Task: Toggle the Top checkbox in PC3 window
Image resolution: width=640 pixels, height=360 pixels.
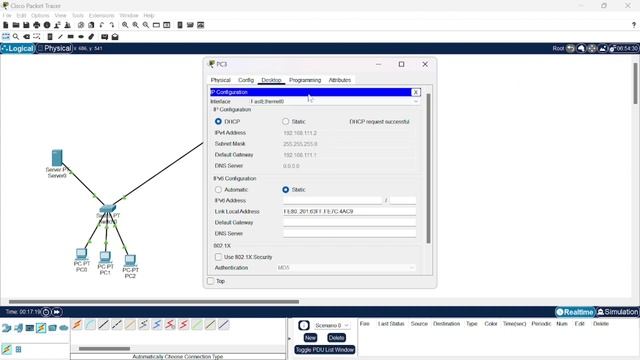Action: (211, 281)
